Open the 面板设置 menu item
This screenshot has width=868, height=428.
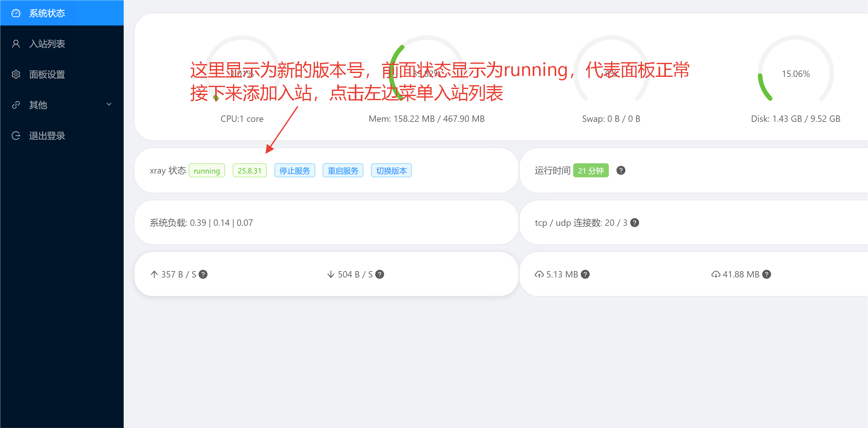tap(47, 75)
